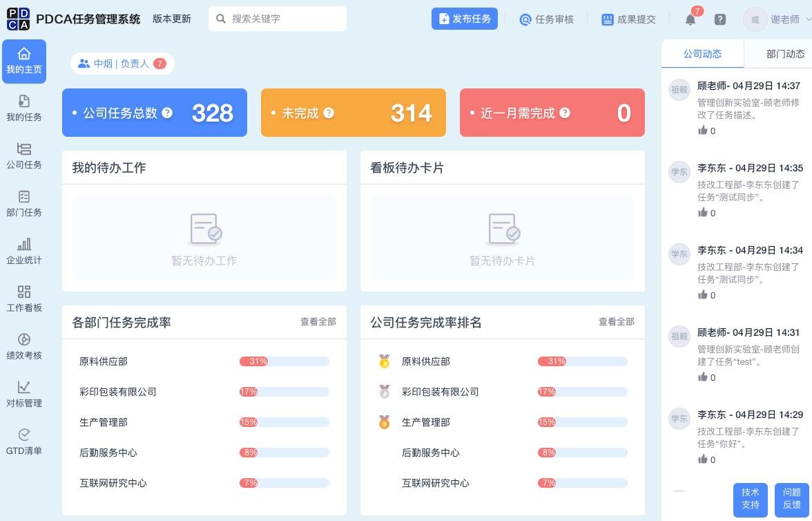The width and height of the screenshot is (812, 521).
Task: Open 工作看板 in sidebar
Action: tap(23, 299)
